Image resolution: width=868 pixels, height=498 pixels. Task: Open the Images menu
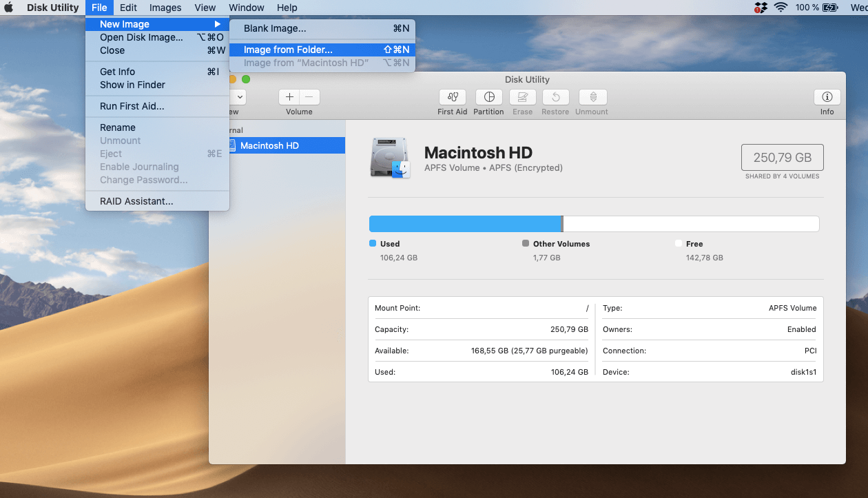[165, 8]
